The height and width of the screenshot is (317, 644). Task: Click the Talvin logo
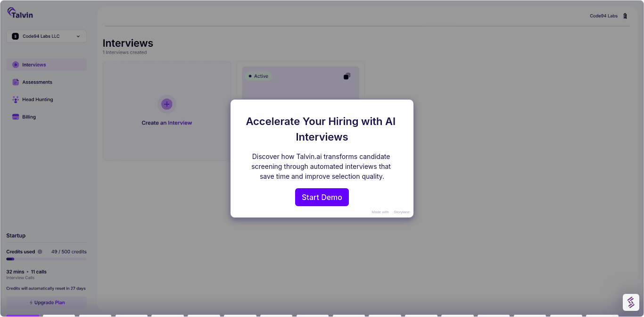[x=20, y=13]
